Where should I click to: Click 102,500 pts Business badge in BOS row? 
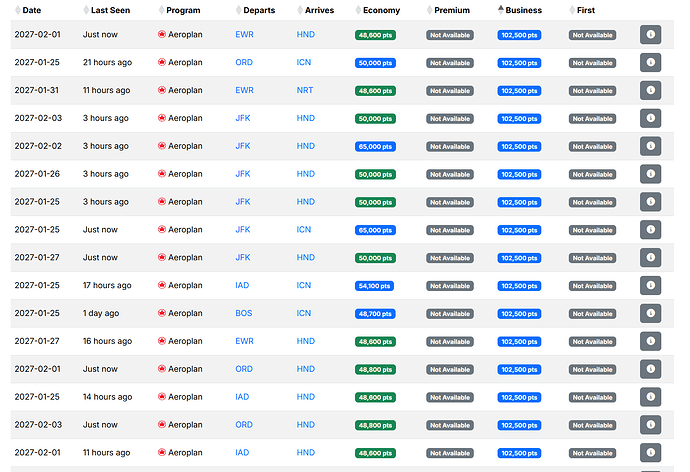click(x=519, y=314)
